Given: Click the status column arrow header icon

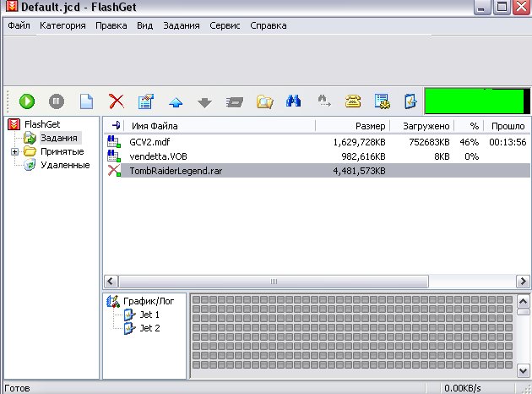Looking at the screenshot, I should pos(116,125).
